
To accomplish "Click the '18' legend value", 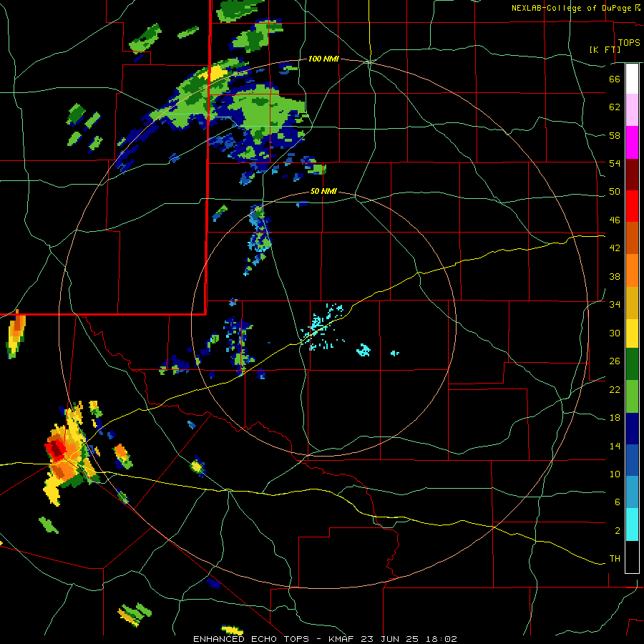I will tap(615, 418).
